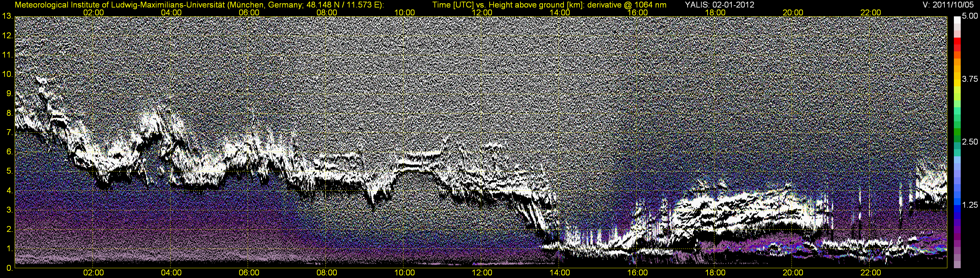Image resolution: width=980 pixels, height=278 pixels.
Task: Click the 02:00 label on the bottom time axis
Action: 93,273
